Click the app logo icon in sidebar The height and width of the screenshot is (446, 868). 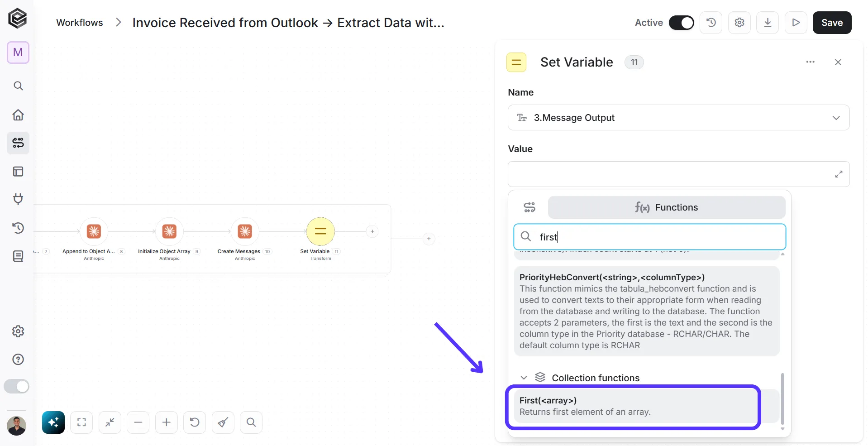click(18, 19)
